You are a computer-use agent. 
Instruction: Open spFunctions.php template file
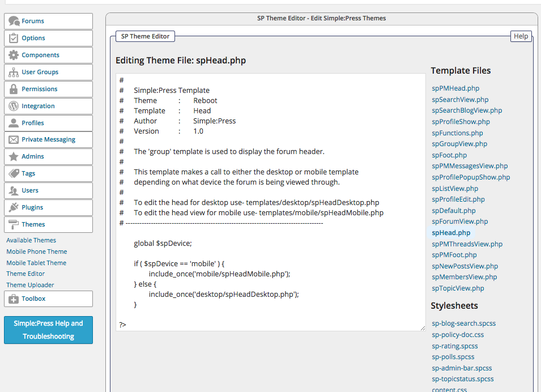[x=457, y=133]
